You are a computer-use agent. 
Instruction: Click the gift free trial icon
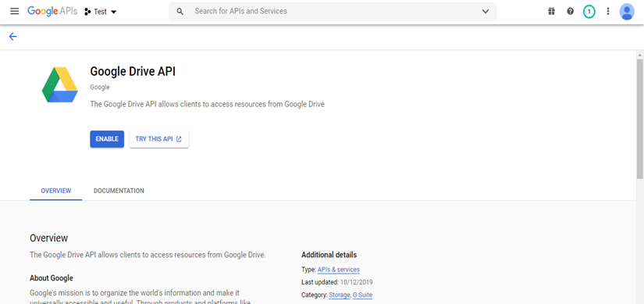[x=551, y=12]
